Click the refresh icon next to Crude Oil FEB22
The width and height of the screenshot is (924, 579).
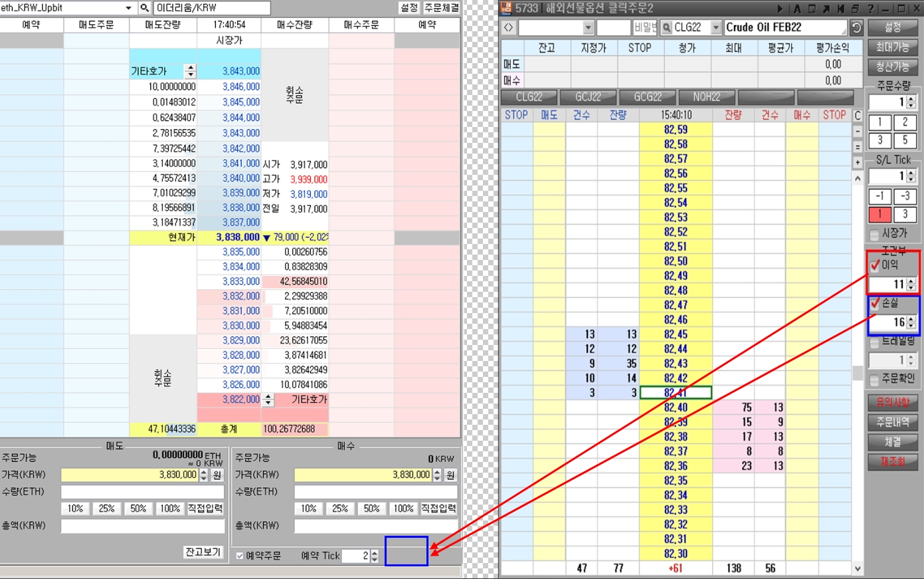(x=856, y=27)
